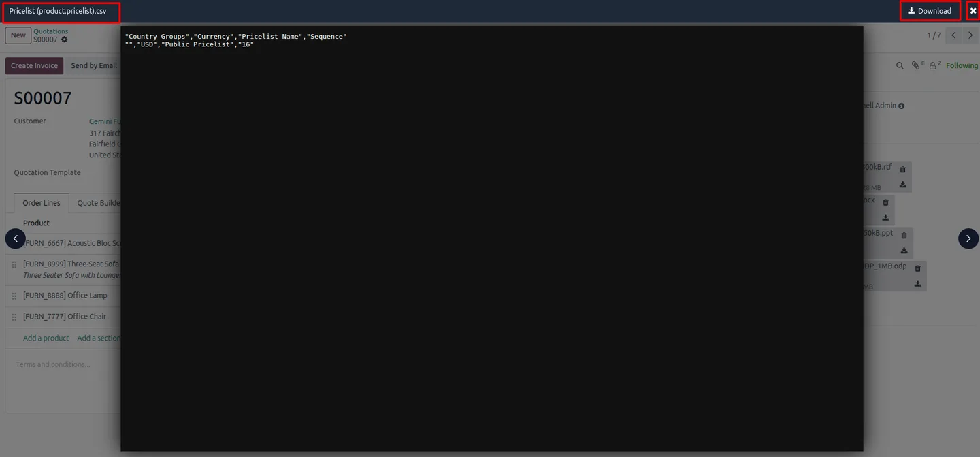Delete the docx attachment

pos(885,202)
